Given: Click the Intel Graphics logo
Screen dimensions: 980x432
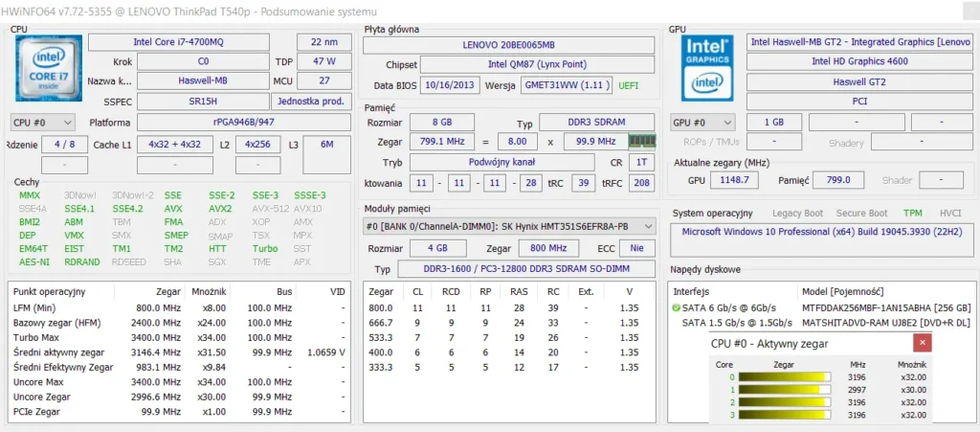Looking at the screenshot, I should click(x=706, y=68).
